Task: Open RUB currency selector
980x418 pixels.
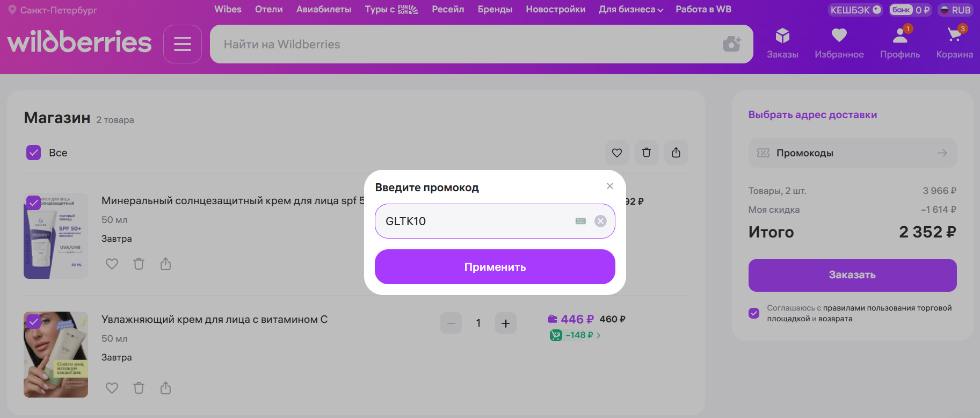Action: (955, 10)
